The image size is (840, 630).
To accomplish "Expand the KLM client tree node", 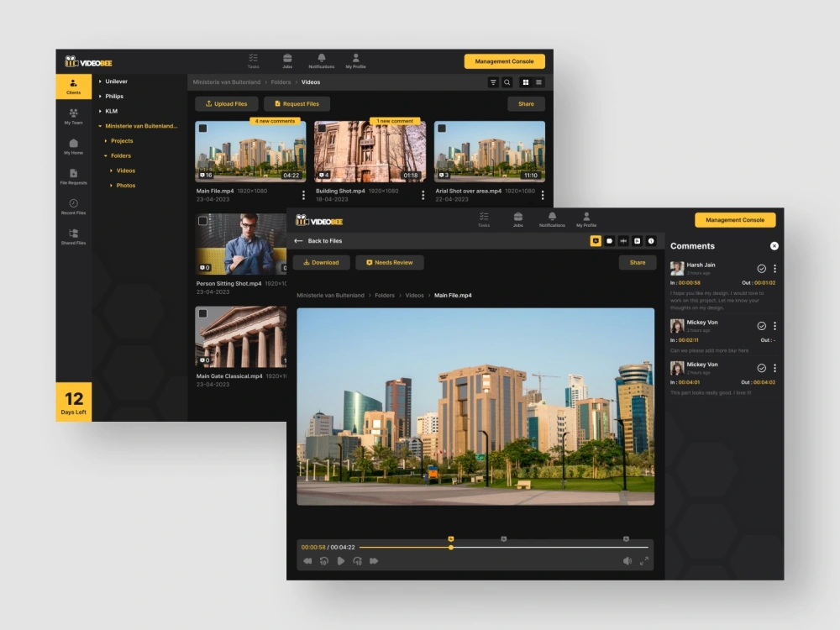I will [100, 112].
